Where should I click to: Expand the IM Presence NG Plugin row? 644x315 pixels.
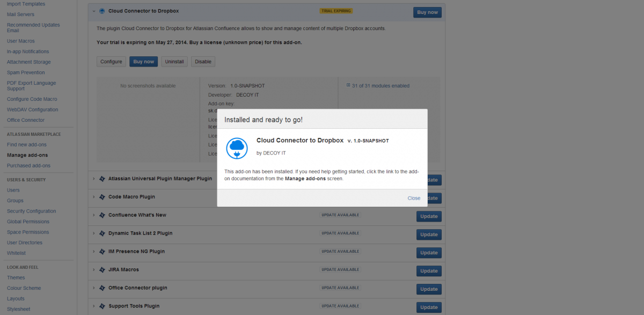tap(93, 252)
